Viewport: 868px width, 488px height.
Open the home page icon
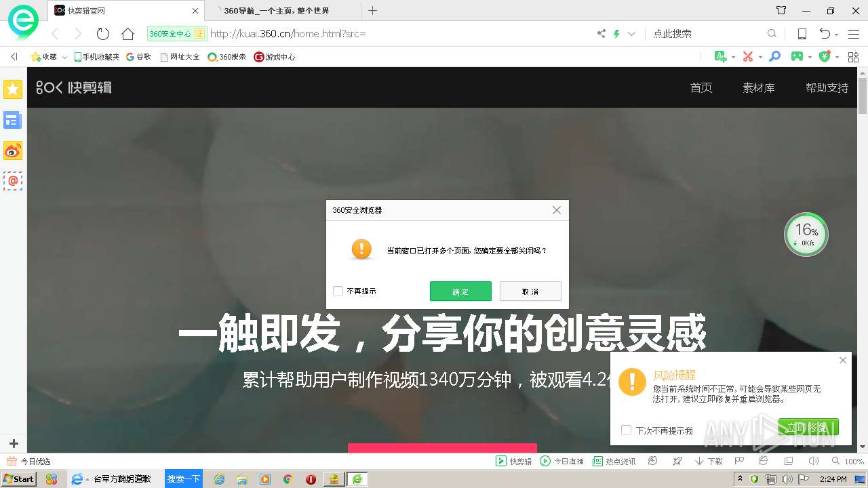click(127, 33)
